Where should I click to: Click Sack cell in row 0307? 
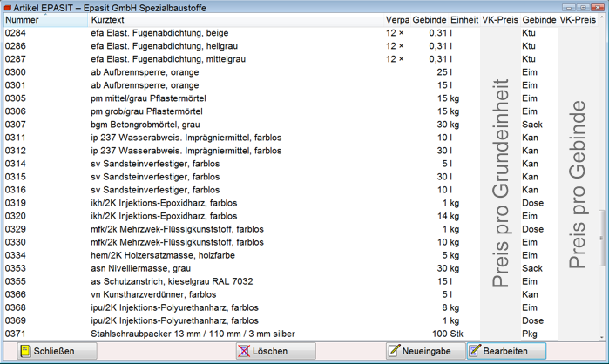(x=532, y=125)
